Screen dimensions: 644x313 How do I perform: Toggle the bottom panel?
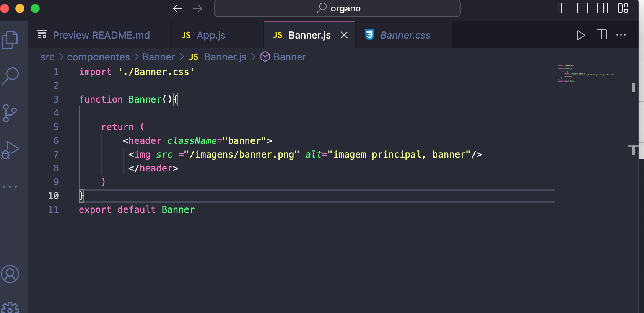tap(583, 8)
